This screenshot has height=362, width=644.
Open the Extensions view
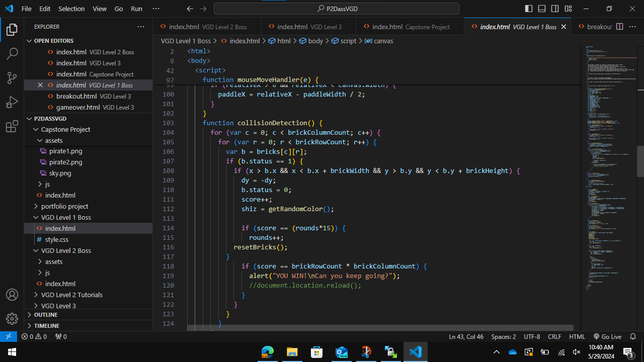coord(12,127)
